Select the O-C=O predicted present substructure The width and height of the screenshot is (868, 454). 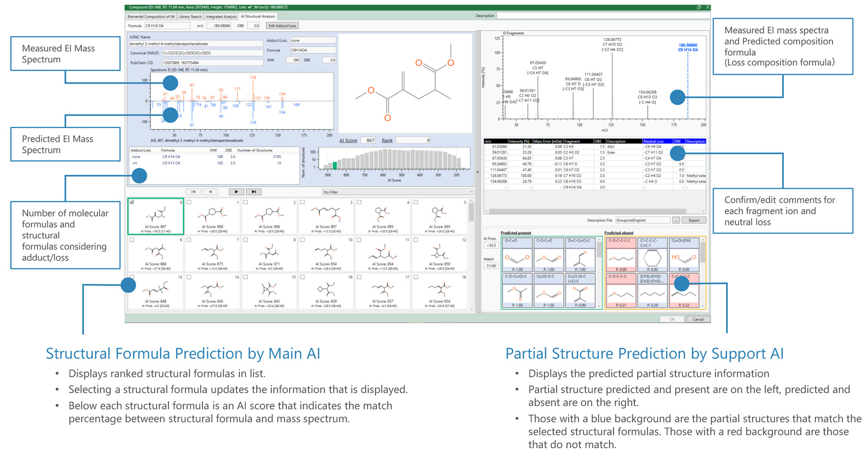[516, 255]
